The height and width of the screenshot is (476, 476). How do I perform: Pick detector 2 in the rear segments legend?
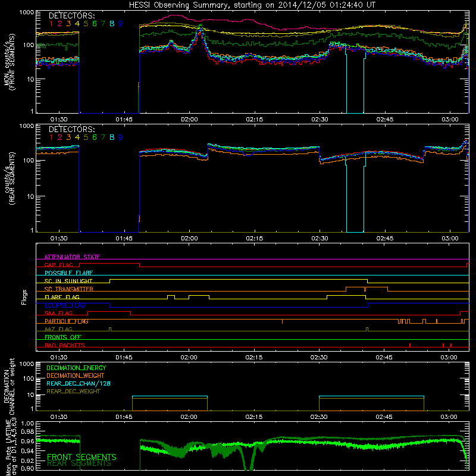(60, 137)
